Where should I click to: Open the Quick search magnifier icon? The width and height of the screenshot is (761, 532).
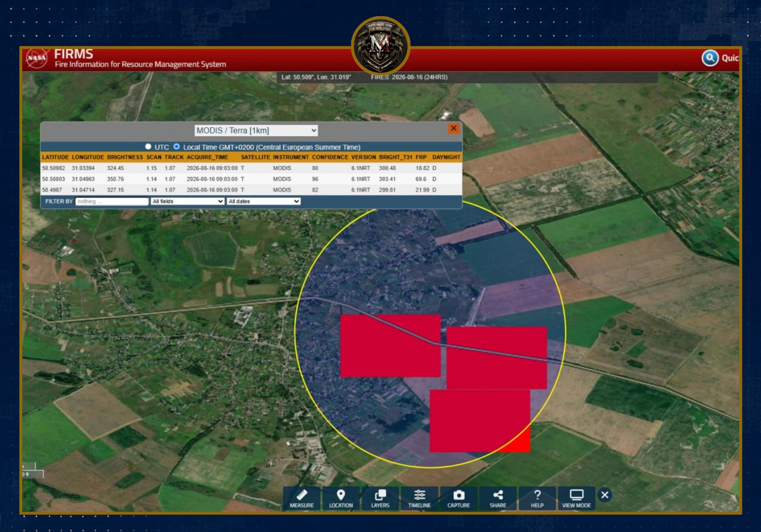click(710, 58)
